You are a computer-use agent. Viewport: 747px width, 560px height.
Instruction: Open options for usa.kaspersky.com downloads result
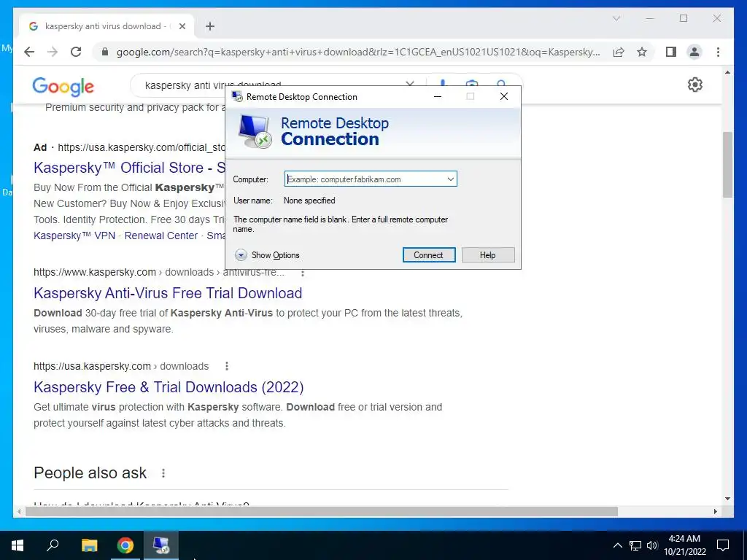click(x=227, y=366)
